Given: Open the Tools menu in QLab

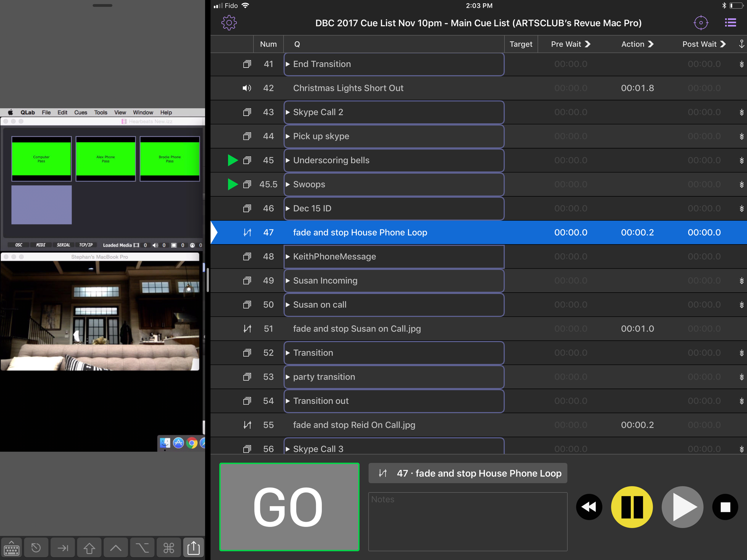Looking at the screenshot, I should (101, 112).
